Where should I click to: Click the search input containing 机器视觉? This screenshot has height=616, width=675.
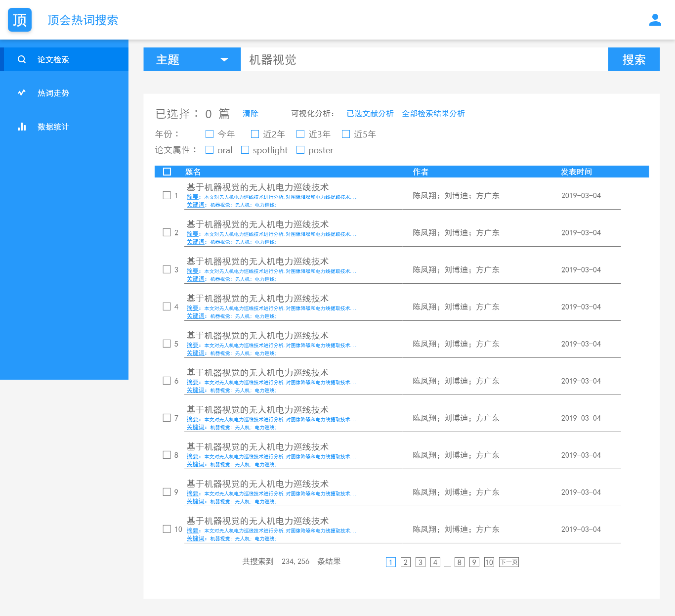coord(424,59)
